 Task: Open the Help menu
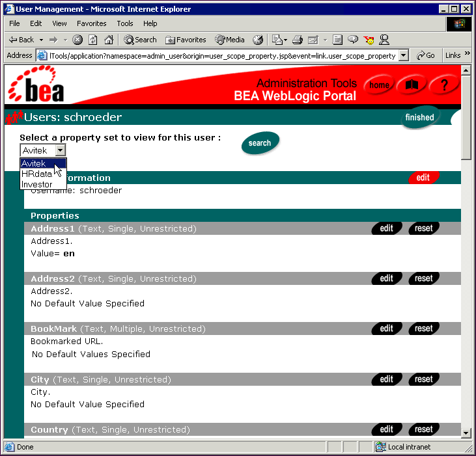coord(150,23)
